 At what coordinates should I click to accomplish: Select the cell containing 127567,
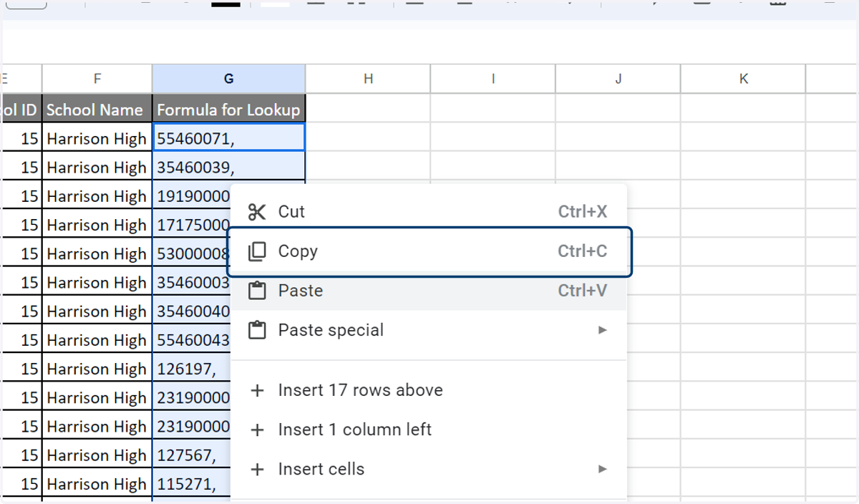click(192, 455)
